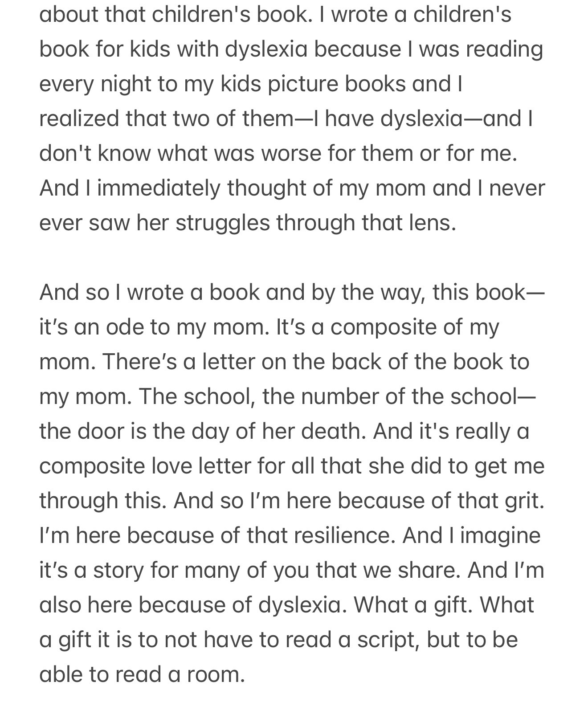Click the word "immediately"

click(159, 188)
